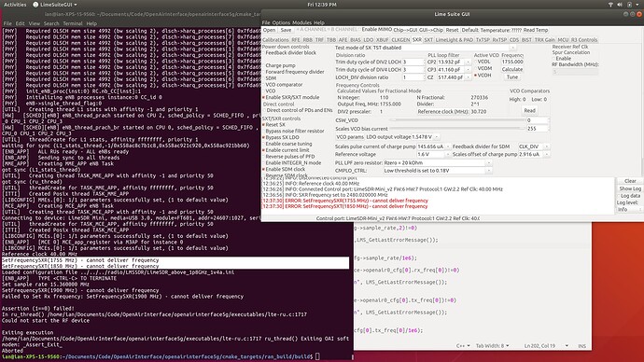Click the Scales VCO bias current slider
Screen dimensions: 644x362
point(457,129)
